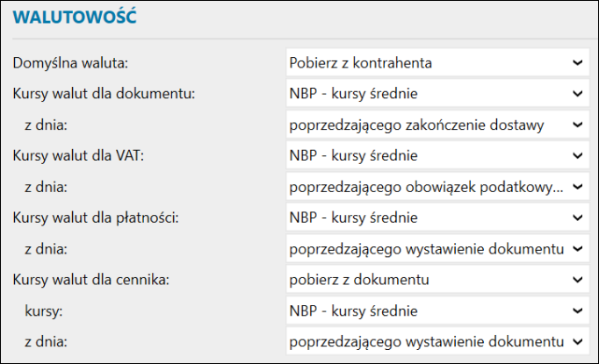Click the chevron beside "poprzedzającego obowiązek podatkowy"
Screen dimensions: 599x364
point(577,187)
